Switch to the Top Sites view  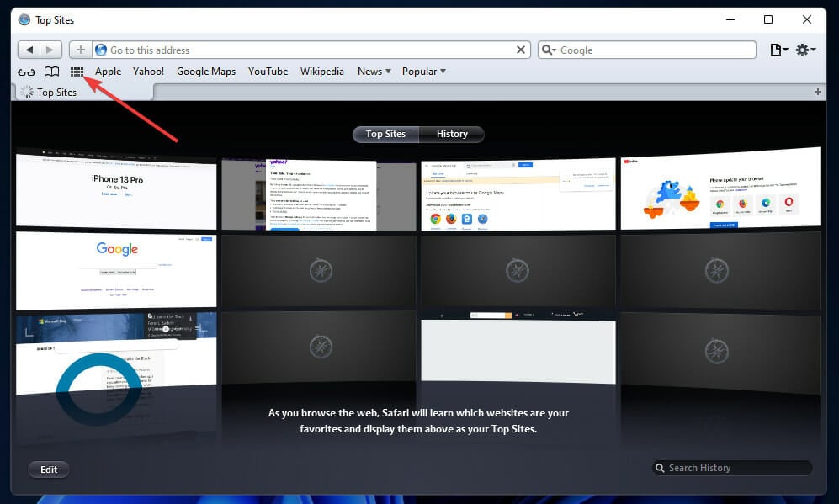click(385, 134)
